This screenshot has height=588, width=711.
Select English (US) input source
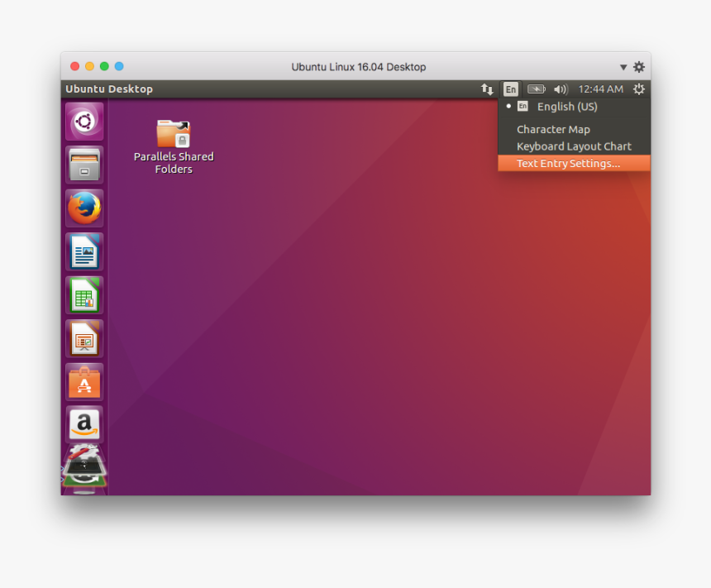pyautogui.click(x=574, y=107)
